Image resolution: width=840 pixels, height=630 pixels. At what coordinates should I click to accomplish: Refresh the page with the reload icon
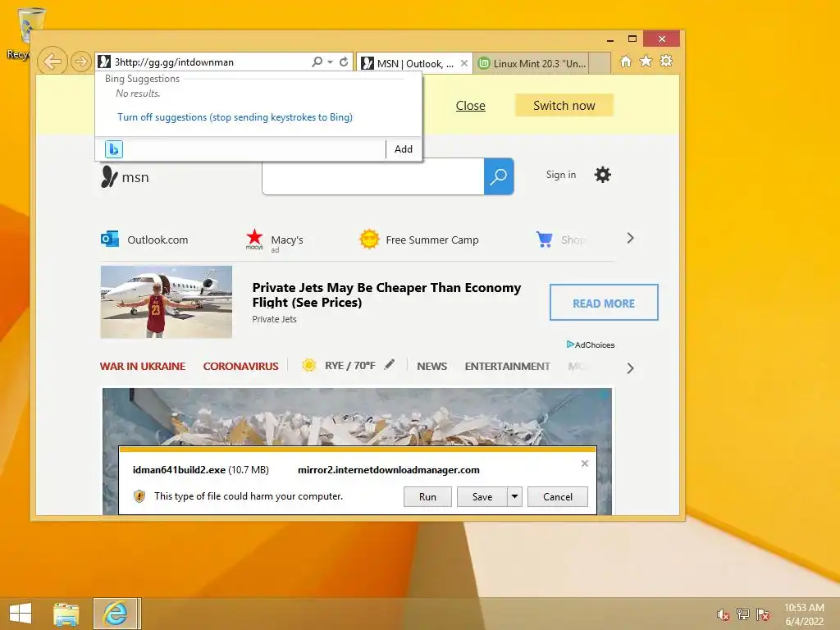pyautogui.click(x=344, y=62)
